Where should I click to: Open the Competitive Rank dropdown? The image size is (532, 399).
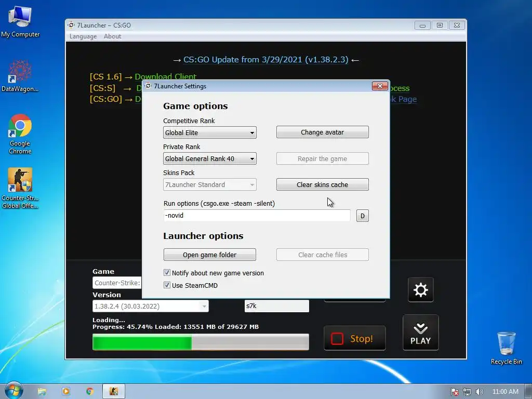point(210,132)
